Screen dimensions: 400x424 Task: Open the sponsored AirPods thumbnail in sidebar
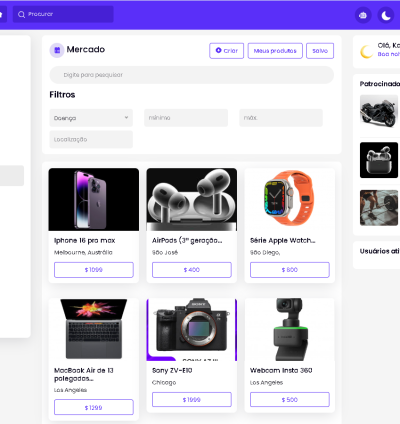pos(379,160)
